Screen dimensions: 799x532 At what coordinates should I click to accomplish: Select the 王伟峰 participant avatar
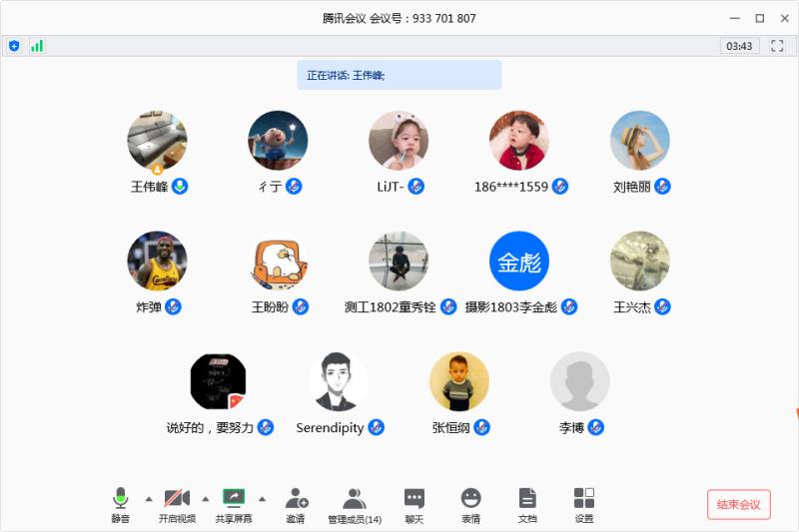[x=157, y=141]
